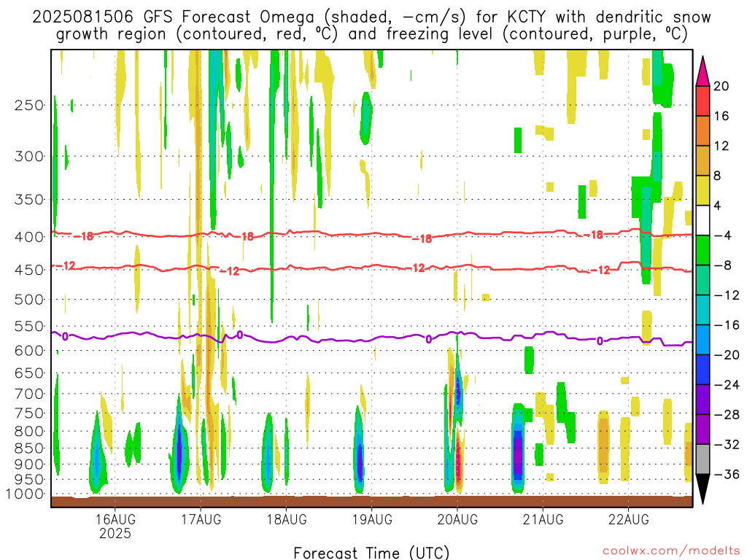Click the 400 pressure level label
Screen dimensions: 747x560
[x=29, y=237]
